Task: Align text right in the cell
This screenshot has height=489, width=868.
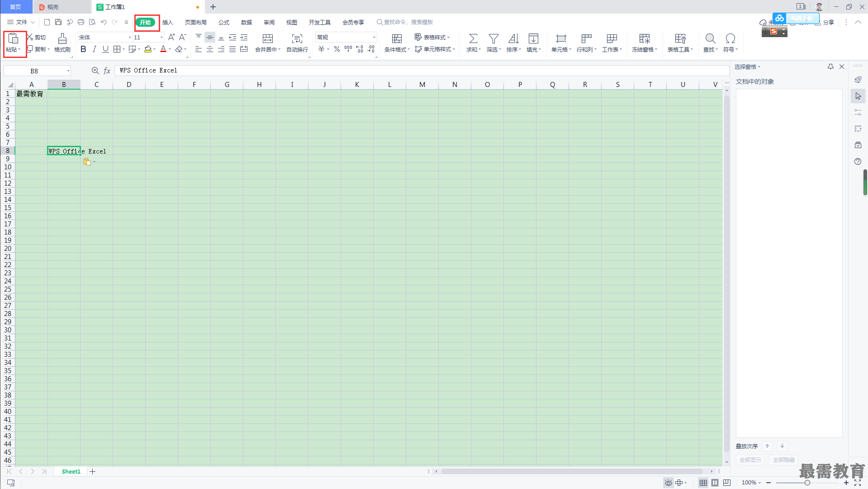Action: pos(221,49)
